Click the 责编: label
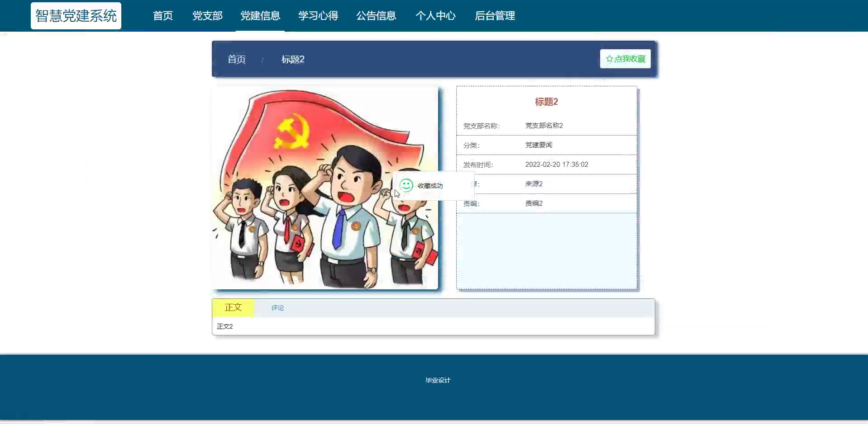Viewport: 868px width, 424px height. coord(471,203)
